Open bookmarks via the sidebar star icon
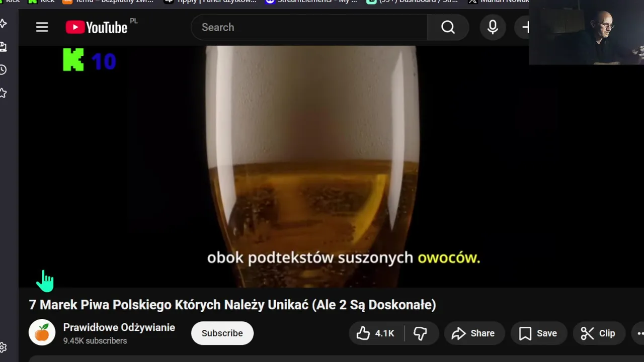 pos(3,93)
